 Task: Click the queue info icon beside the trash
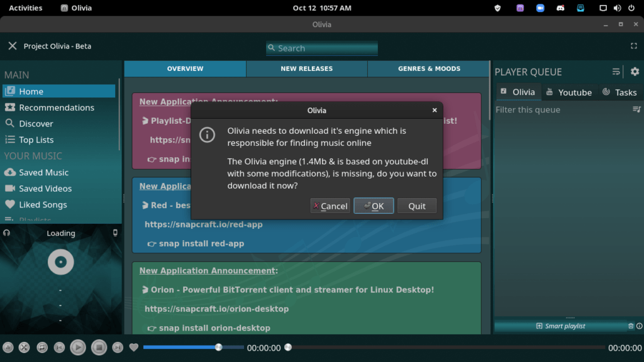pyautogui.click(x=639, y=326)
